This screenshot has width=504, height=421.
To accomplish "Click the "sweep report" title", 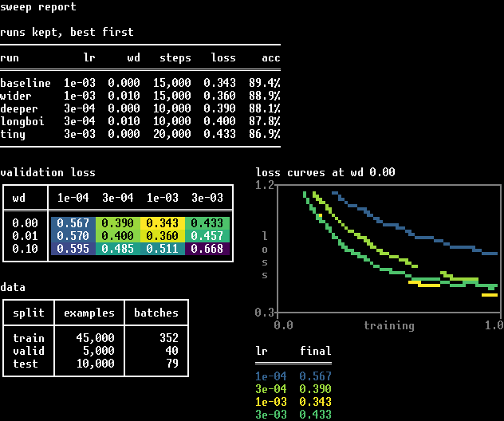I will point(38,6).
